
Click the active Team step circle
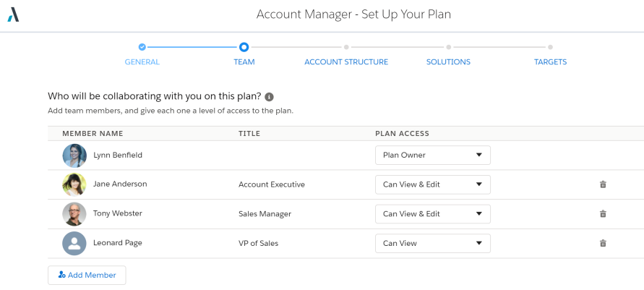coord(244,47)
